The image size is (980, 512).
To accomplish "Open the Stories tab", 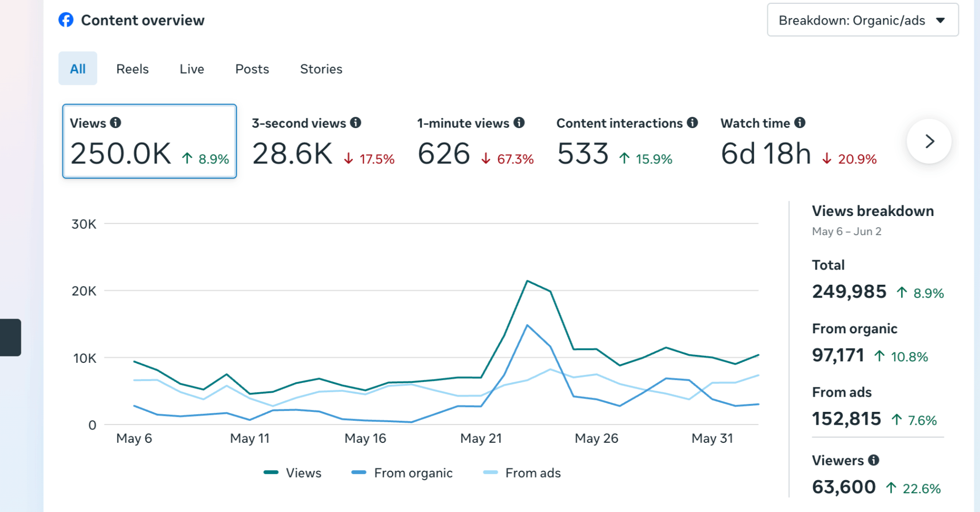I will pos(321,69).
